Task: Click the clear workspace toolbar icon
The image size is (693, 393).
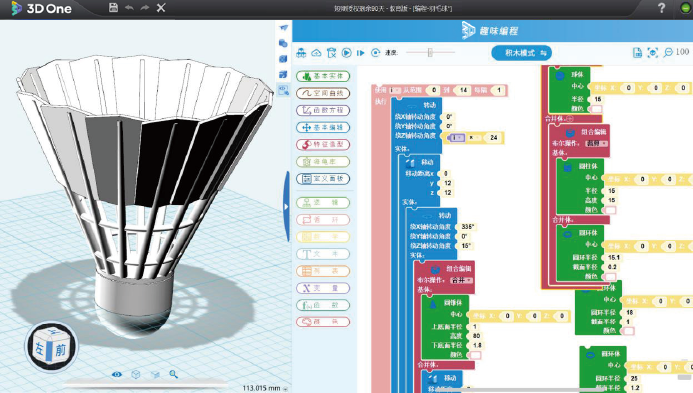Action: tap(331, 53)
